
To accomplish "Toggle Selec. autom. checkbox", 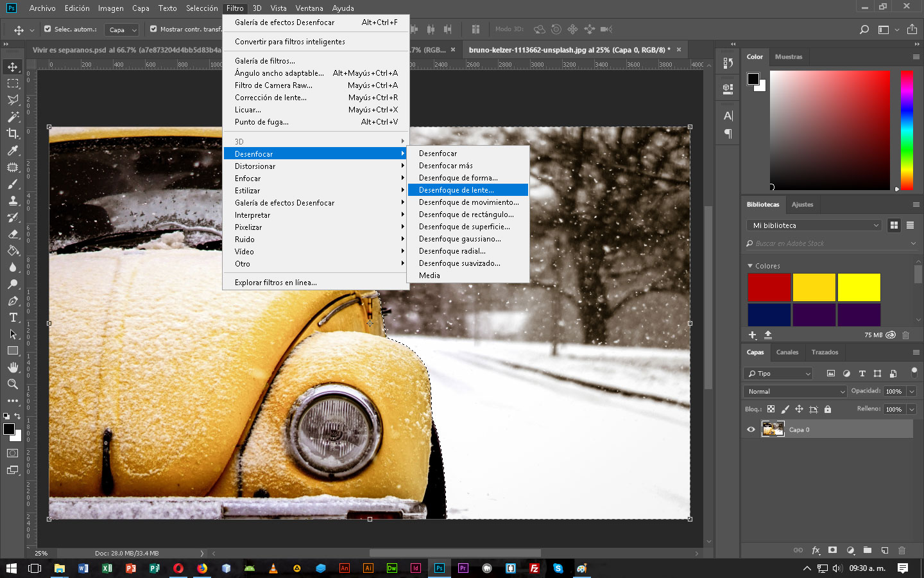I will coord(47,29).
